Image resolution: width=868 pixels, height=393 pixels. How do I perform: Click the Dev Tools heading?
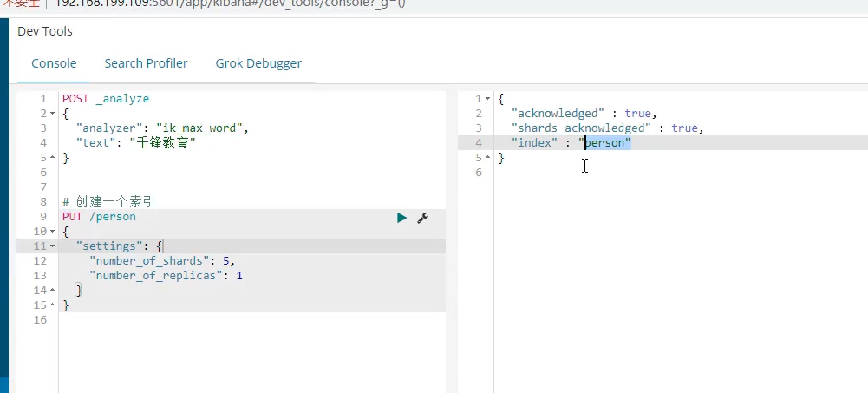tap(45, 31)
